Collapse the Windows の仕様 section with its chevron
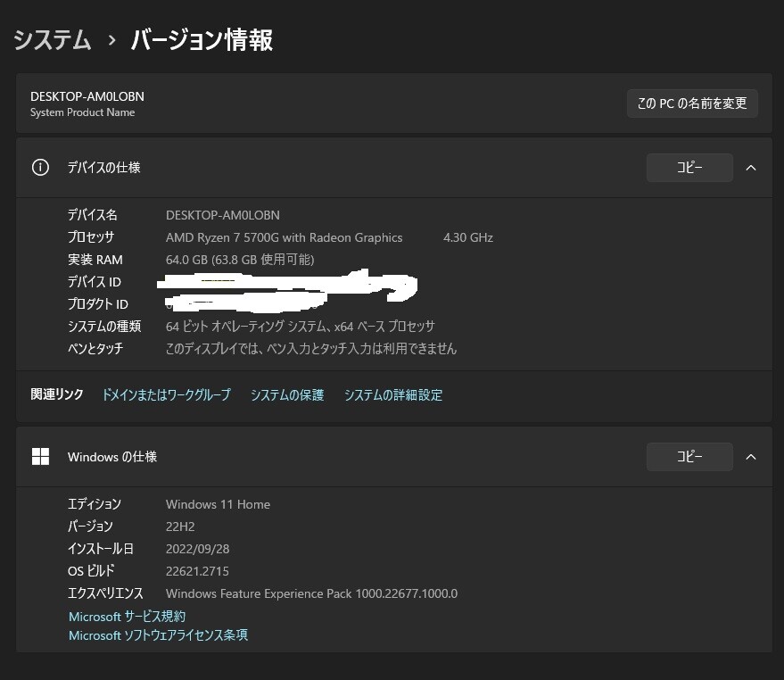784x680 pixels. pos(750,457)
